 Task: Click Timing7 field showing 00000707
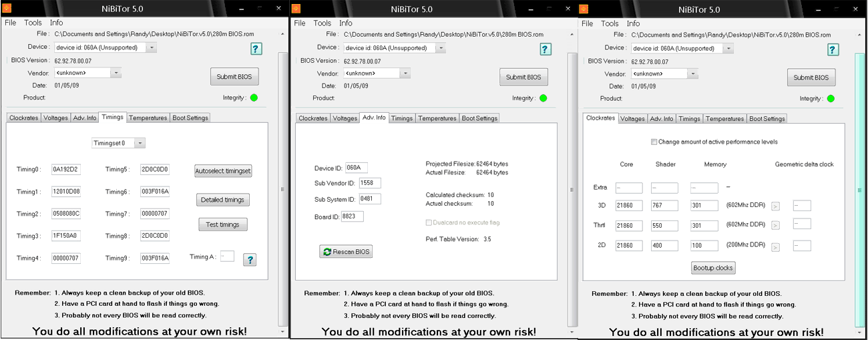tap(155, 214)
